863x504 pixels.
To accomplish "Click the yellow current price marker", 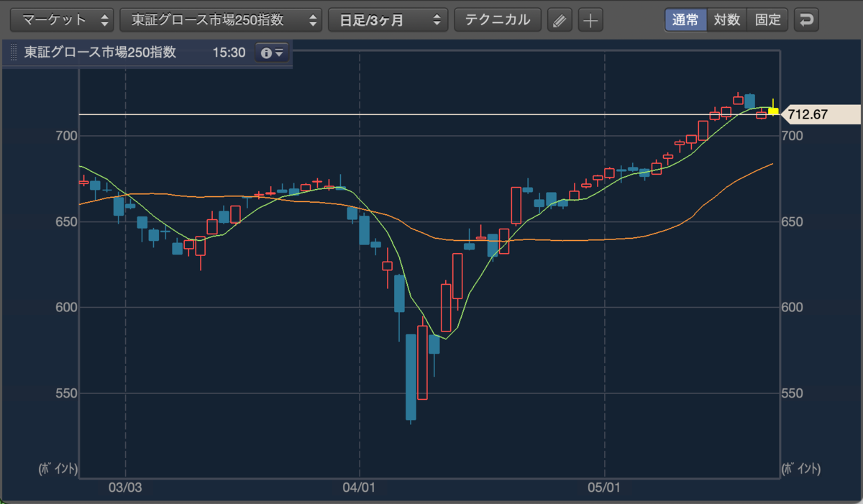I will pos(773,111).
